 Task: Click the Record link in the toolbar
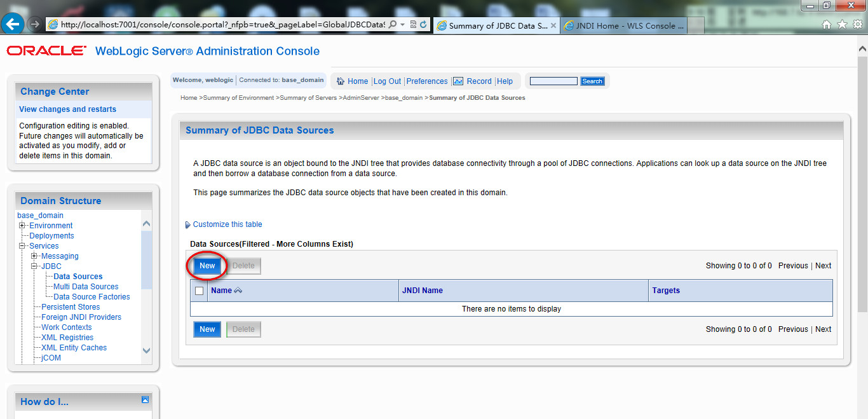(479, 81)
